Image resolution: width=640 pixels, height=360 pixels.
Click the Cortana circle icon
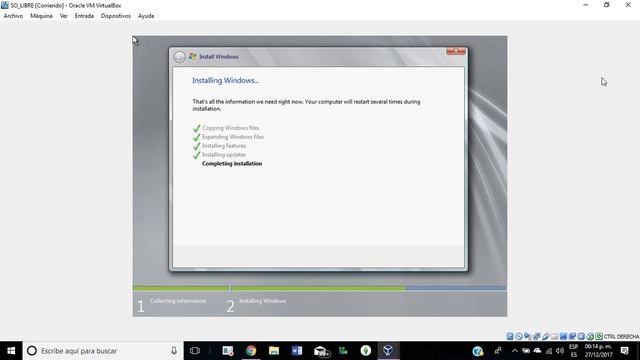pos(32,351)
